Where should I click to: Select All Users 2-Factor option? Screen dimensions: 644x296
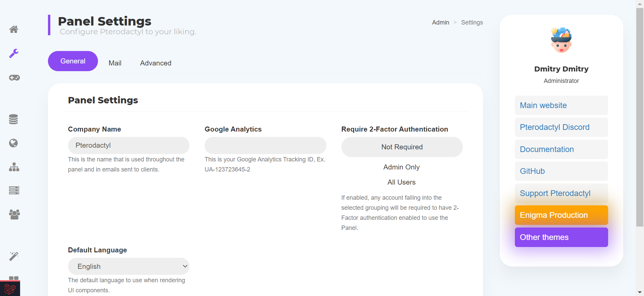click(401, 182)
